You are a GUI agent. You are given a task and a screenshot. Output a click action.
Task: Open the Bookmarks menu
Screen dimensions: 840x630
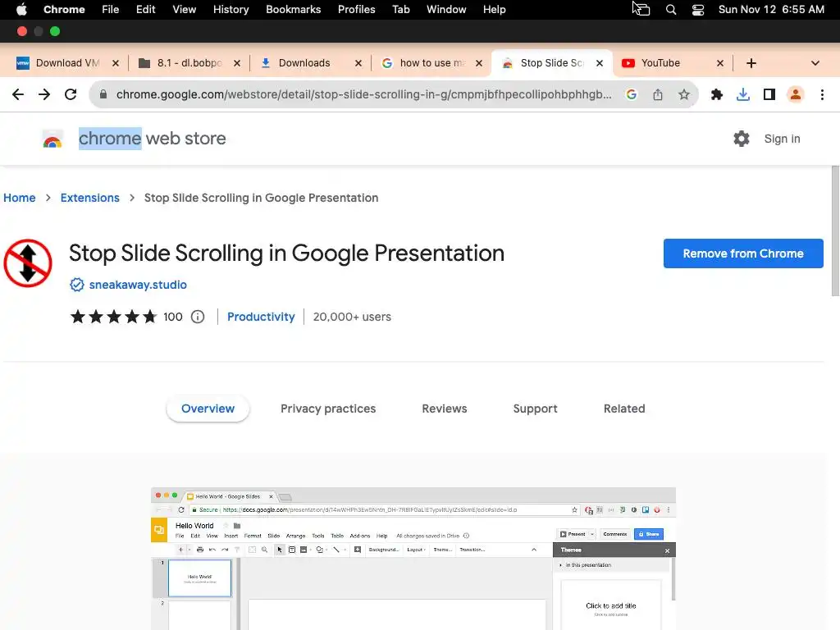pyautogui.click(x=294, y=10)
